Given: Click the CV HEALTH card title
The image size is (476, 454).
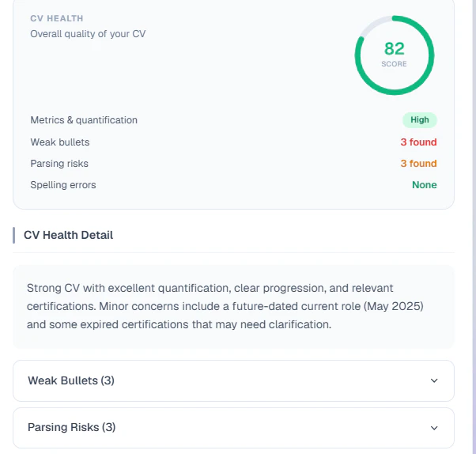Looking at the screenshot, I should tap(57, 18).
